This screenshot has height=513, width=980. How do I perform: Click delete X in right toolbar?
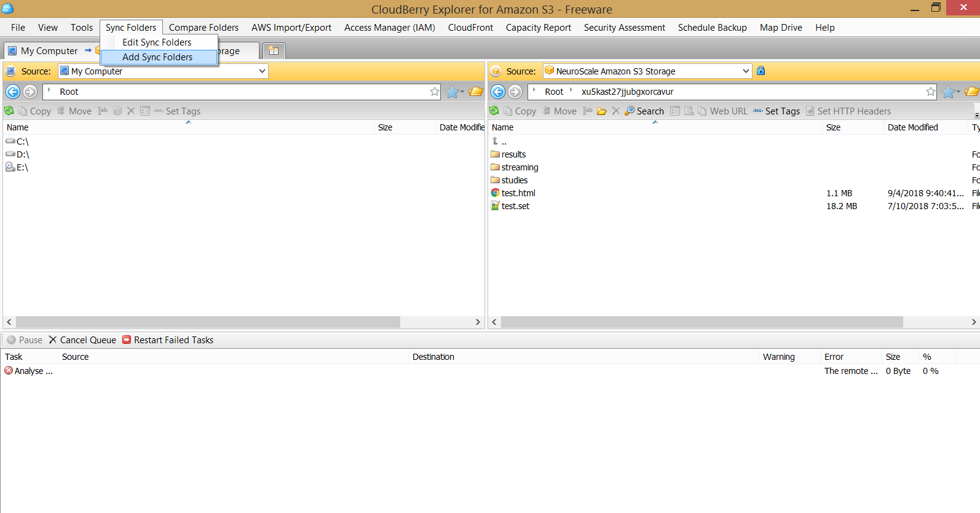pyautogui.click(x=615, y=111)
